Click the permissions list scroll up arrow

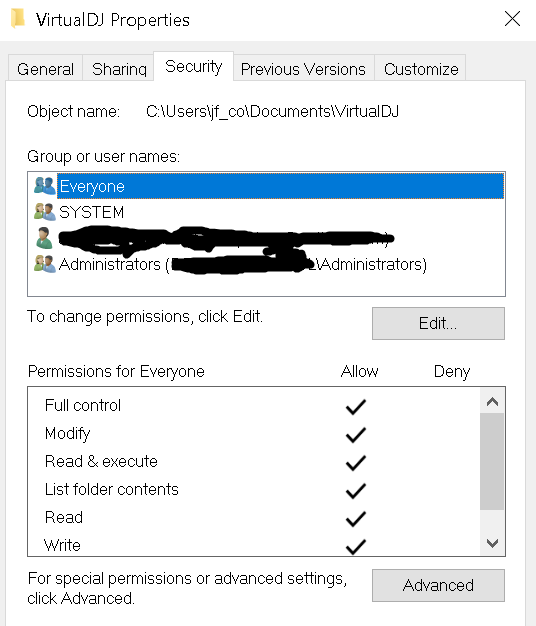point(492,401)
